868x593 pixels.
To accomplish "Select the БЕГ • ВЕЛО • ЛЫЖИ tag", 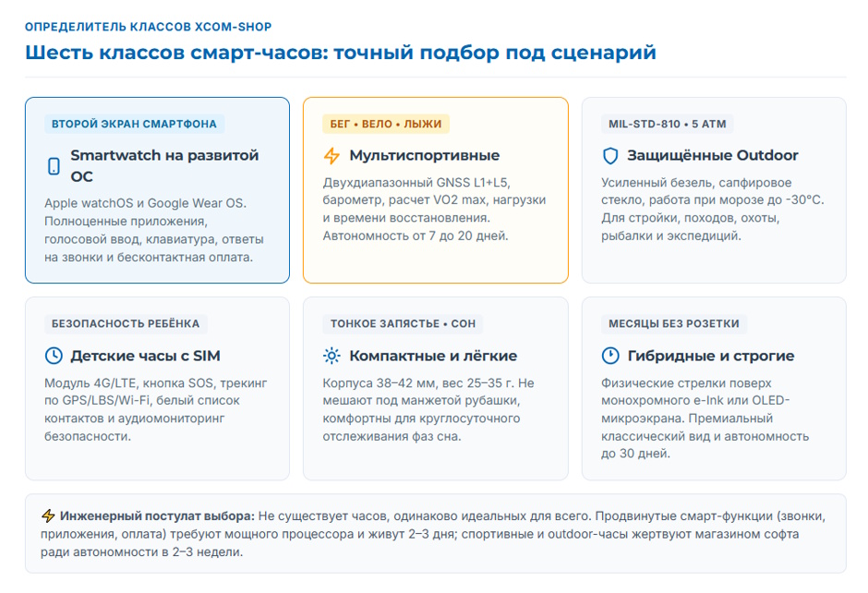I will [x=386, y=124].
